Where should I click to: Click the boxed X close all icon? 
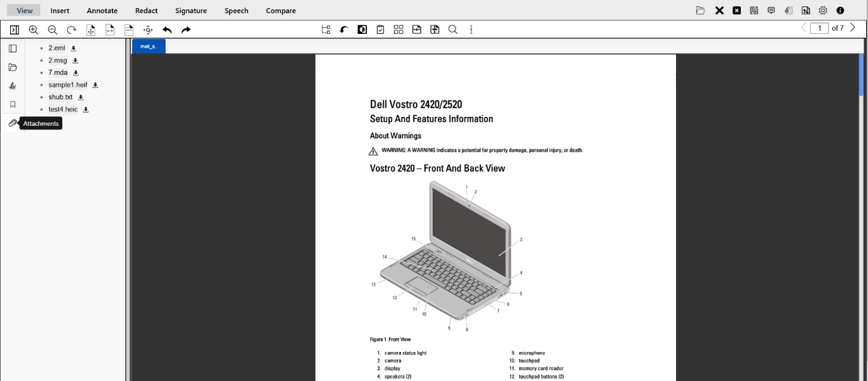tap(737, 11)
